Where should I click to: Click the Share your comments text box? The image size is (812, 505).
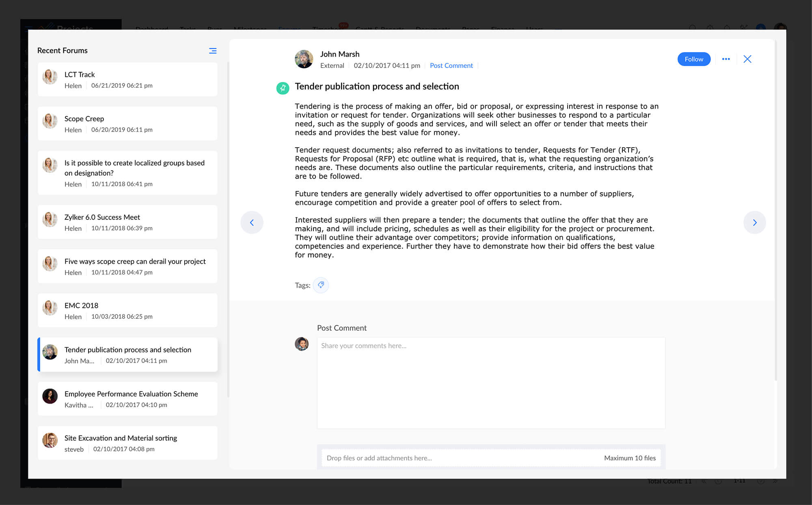tap(490, 383)
